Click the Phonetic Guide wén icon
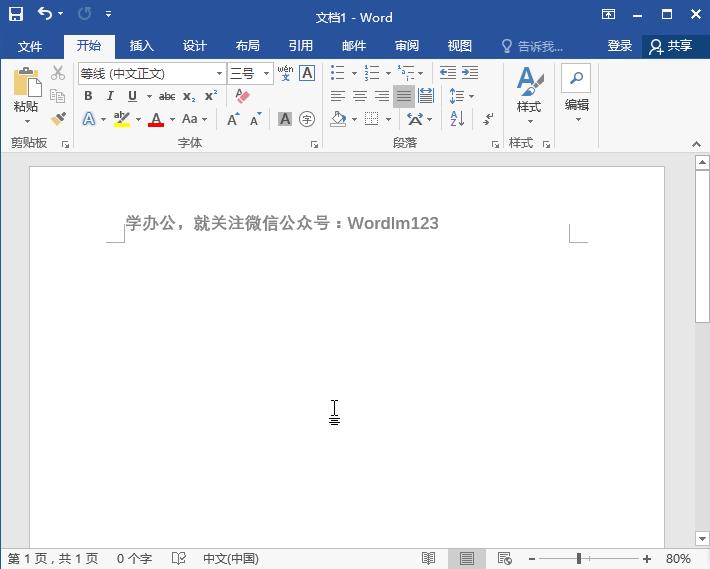This screenshot has width=710, height=569. [x=285, y=73]
